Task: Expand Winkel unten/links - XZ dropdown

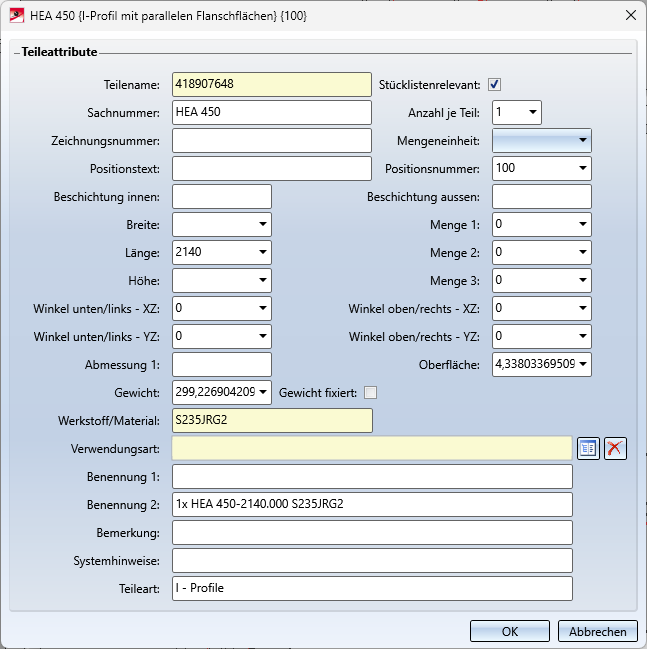Action: 263,308
